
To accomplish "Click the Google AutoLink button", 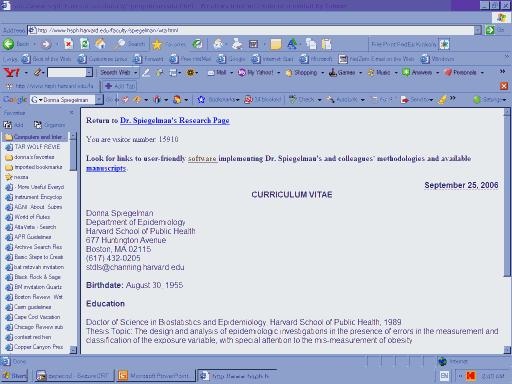I will tap(342, 99).
